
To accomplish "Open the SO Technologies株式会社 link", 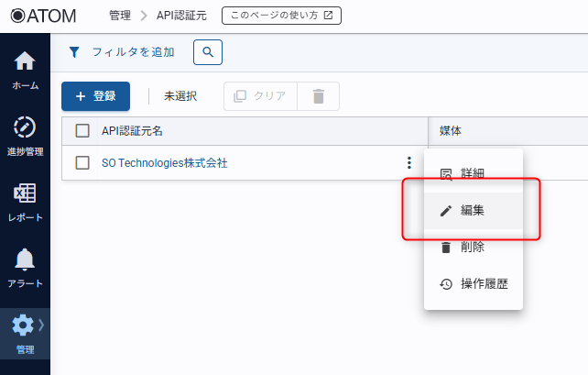I will point(164,163).
